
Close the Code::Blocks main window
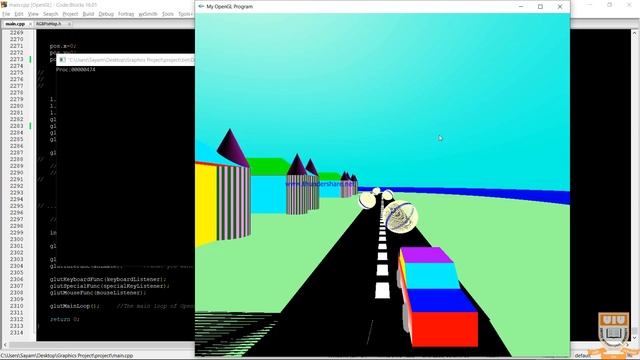(629, 5)
